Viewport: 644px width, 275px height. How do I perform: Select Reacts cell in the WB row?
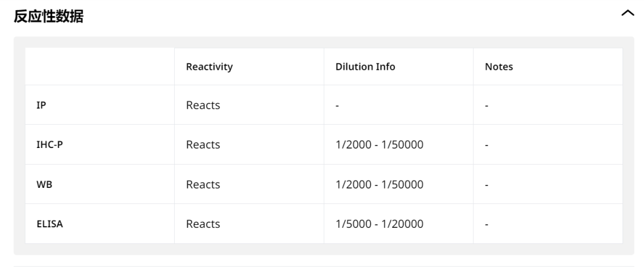[x=203, y=185]
